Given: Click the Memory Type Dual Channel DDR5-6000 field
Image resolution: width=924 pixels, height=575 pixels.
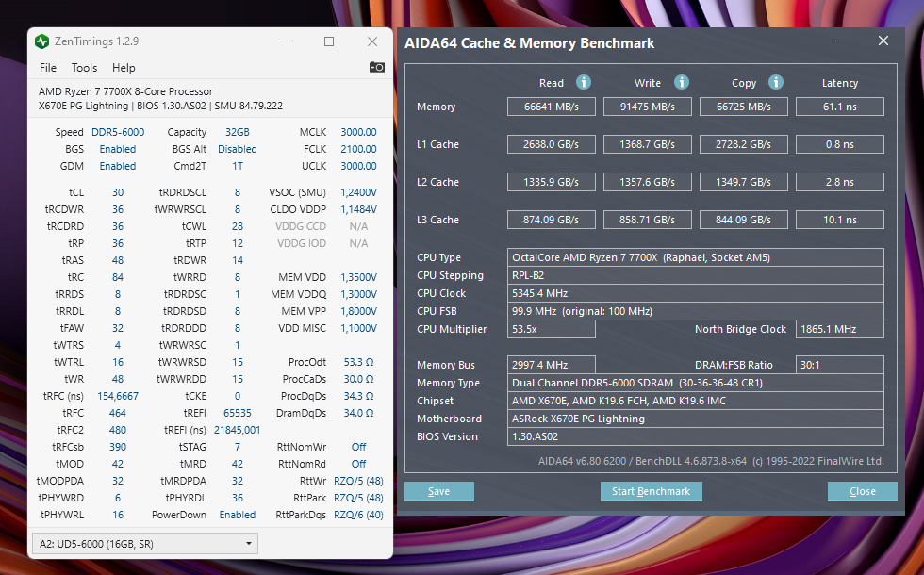Looking at the screenshot, I should click(x=696, y=383).
